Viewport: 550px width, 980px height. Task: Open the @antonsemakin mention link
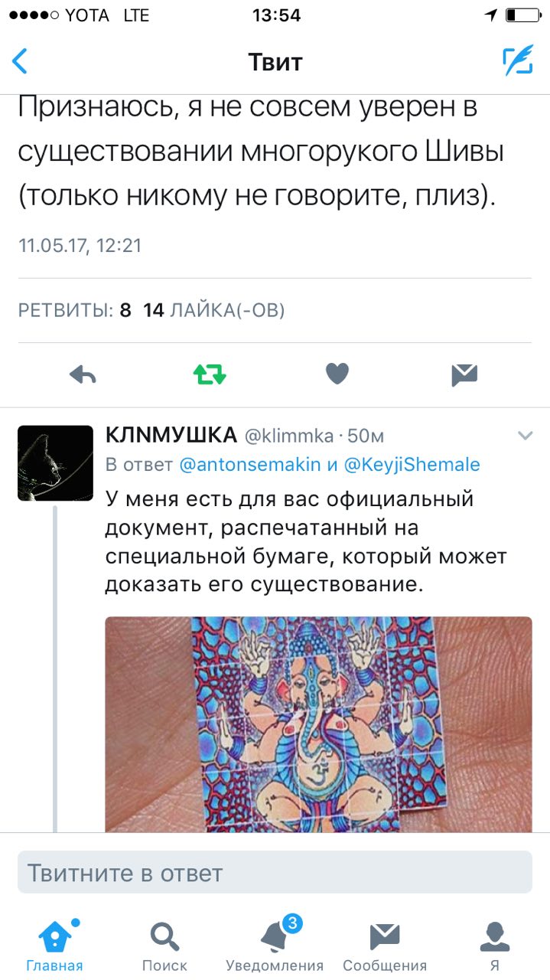(x=238, y=464)
